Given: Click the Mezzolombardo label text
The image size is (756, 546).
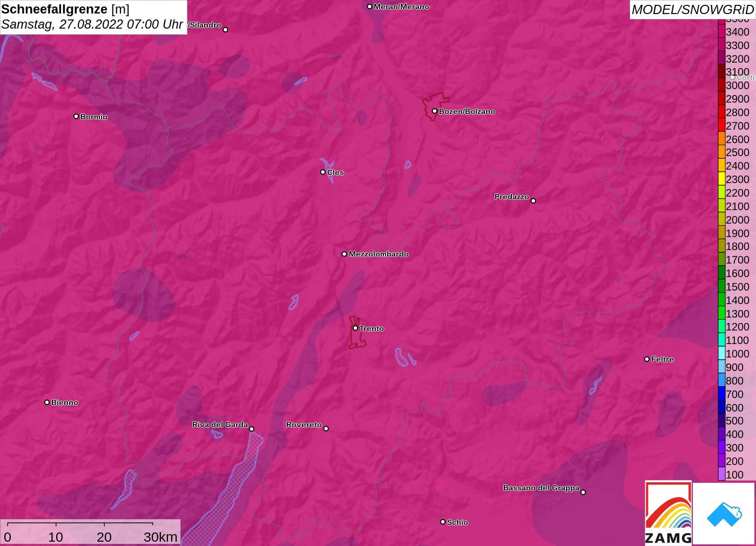Looking at the screenshot, I should tap(379, 254).
